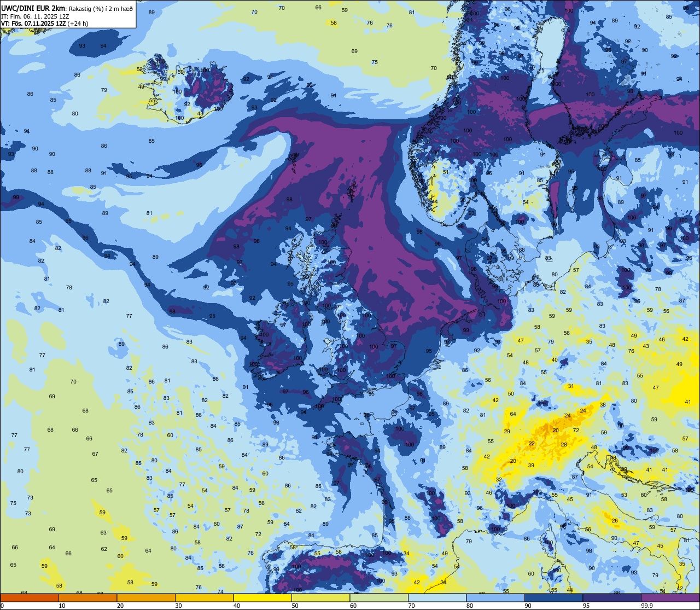The image size is (700, 610).
Task: Click the humidity value '26' on the map
Action: 615,521
